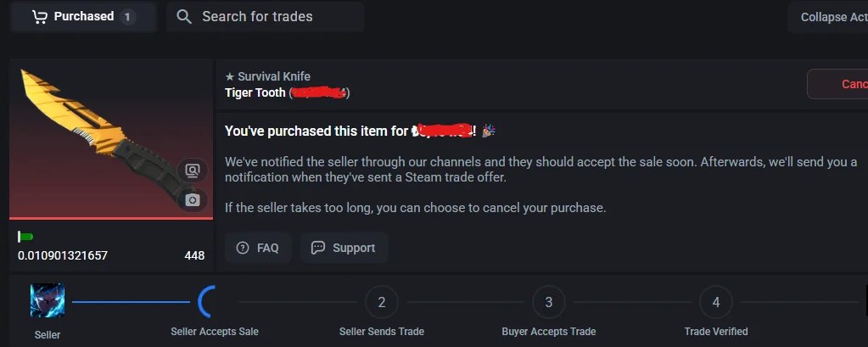Click the seller's avatar icon
Screen dimensions: 868x347
tap(47, 301)
